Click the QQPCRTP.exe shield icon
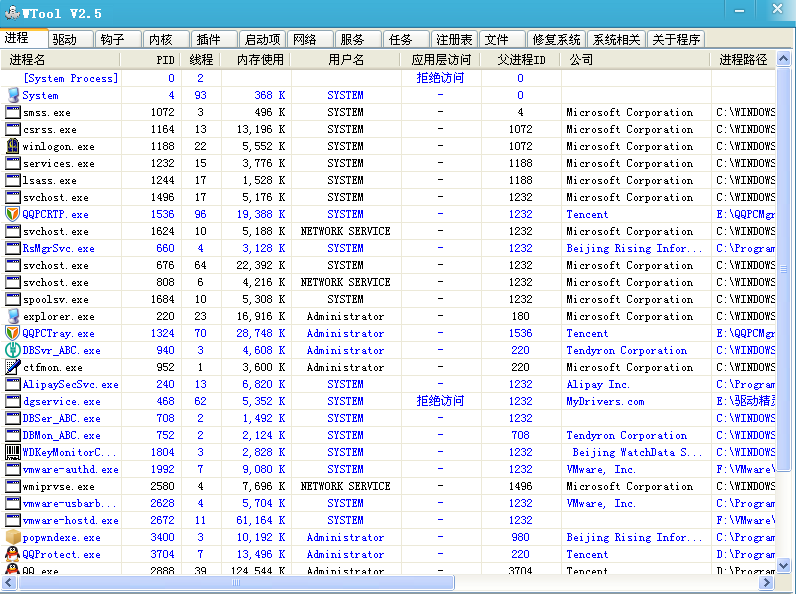 (x=13, y=214)
